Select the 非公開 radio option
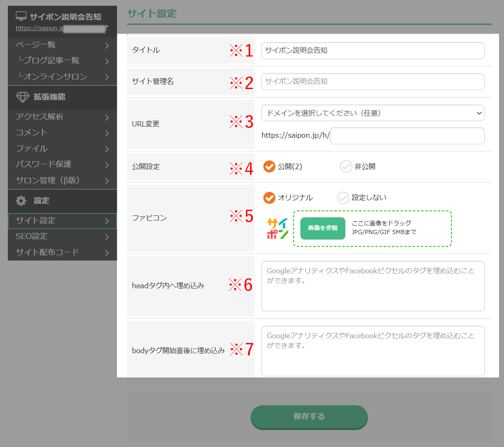Image resolution: width=504 pixels, height=447 pixels. (346, 167)
